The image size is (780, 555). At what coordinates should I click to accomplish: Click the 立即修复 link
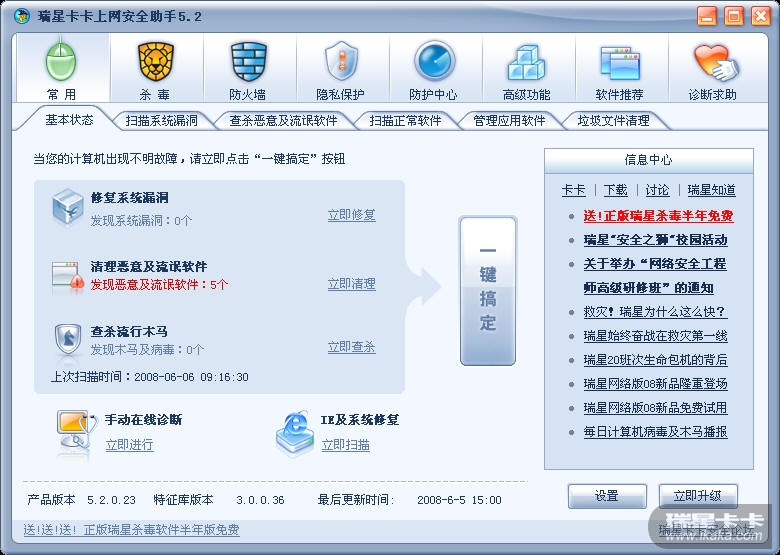click(x=351, y=215)
